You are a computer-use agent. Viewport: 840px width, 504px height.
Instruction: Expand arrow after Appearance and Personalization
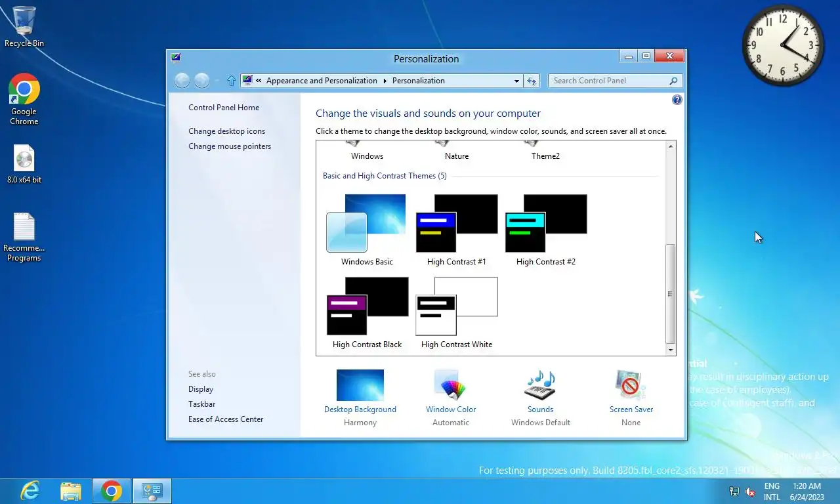tap(385, 81)
